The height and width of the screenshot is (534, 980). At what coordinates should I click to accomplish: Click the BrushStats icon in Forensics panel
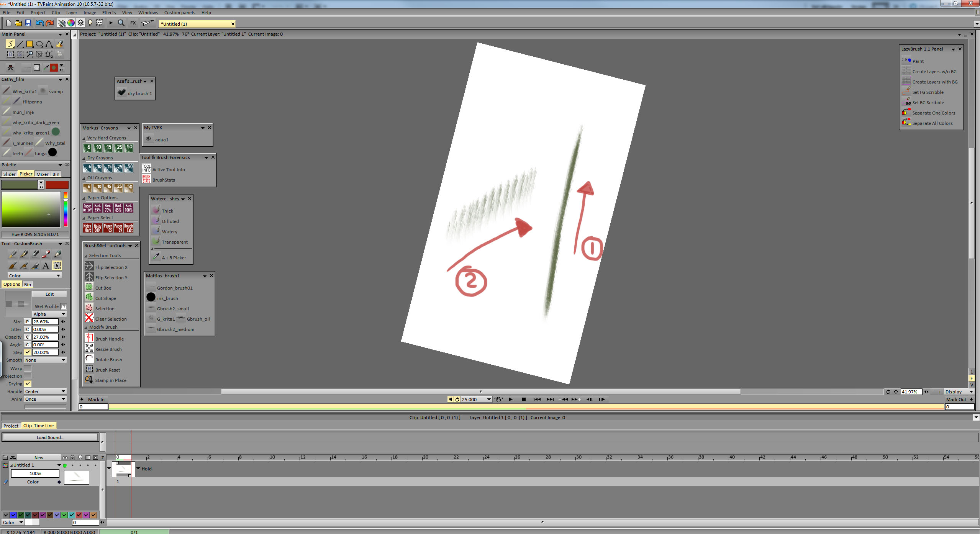pos(146,179)
